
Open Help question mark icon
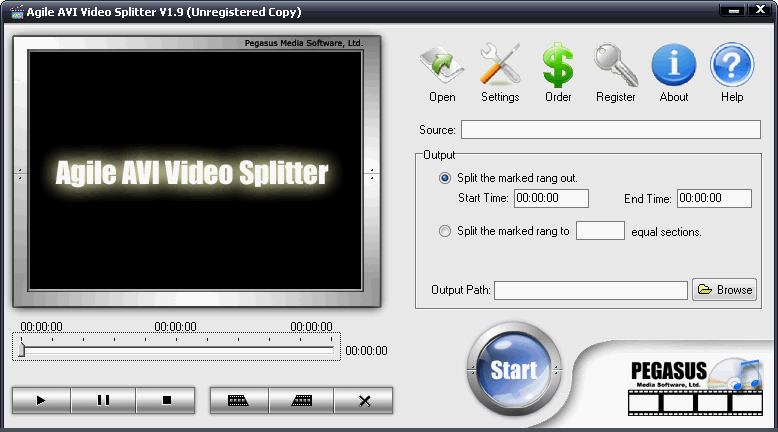[x=732, y=73]
